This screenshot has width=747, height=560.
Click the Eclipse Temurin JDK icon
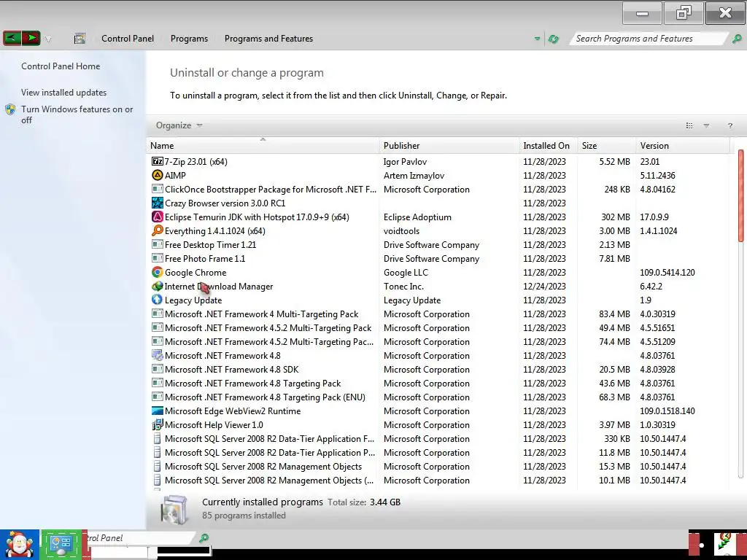coord(158,217)
